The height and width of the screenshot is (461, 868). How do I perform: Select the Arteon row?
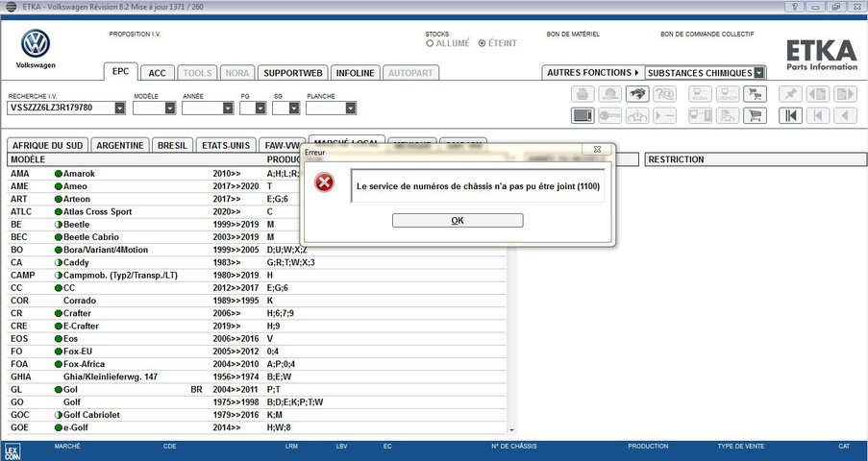coord(258,199)
